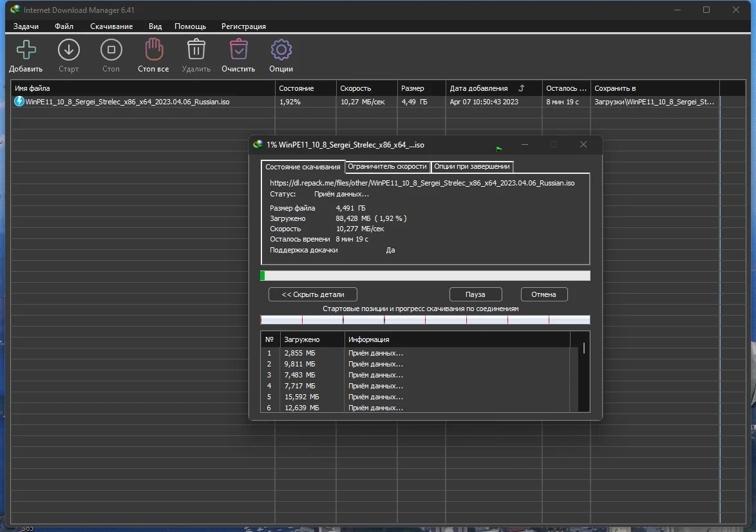The width and height of the screenshot is (756, 532).
Task: Click the Загружено column header in connections table
Action: tap(312, 339)
